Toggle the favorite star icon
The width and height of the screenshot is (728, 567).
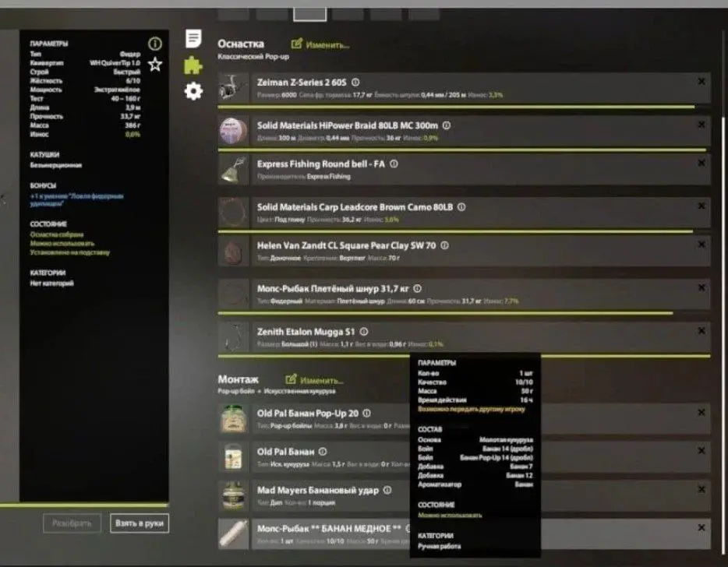(155, 64)
